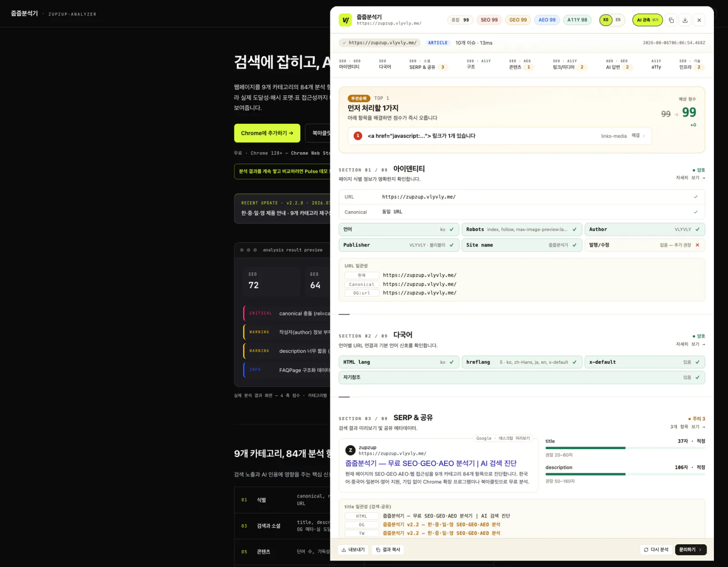Click the INFO FAQPage row in preview
Image resolution: width=728 pixels, height=567 pixels.
click(287, 370)
